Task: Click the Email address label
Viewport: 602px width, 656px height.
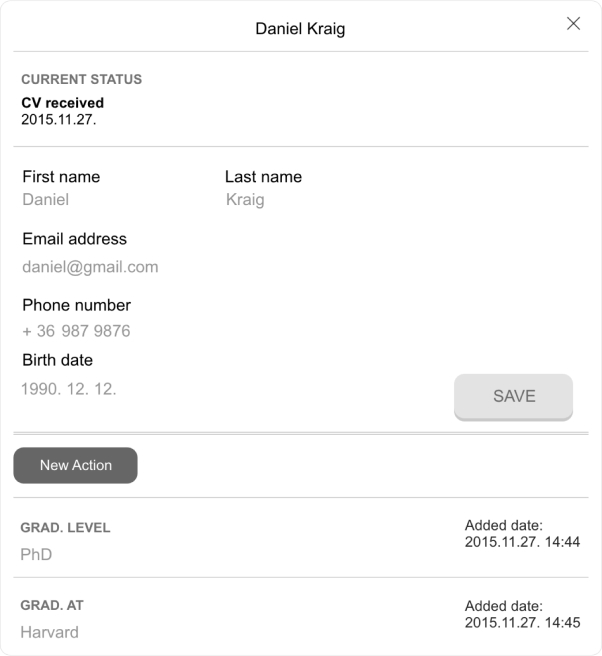Action: click(74, 239)
